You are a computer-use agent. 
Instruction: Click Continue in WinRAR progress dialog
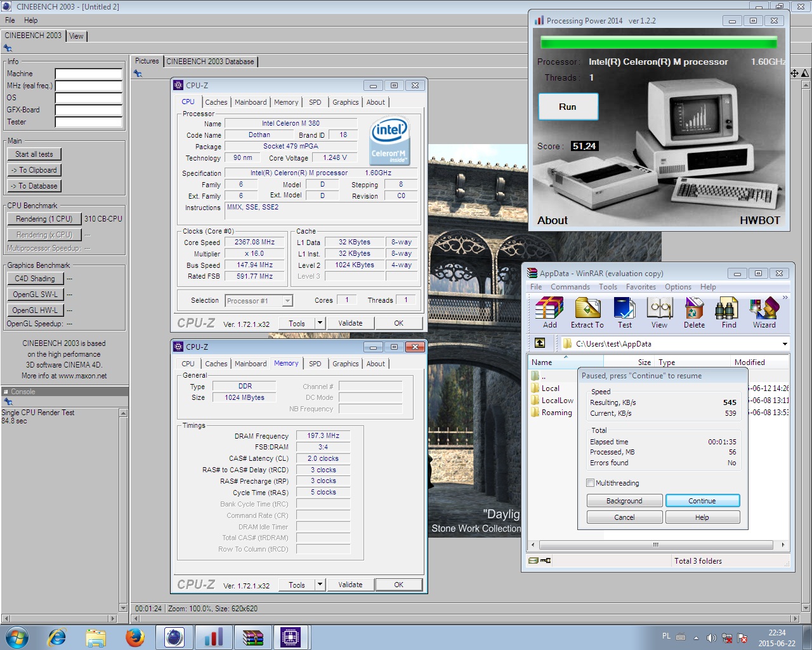point(702,501)
